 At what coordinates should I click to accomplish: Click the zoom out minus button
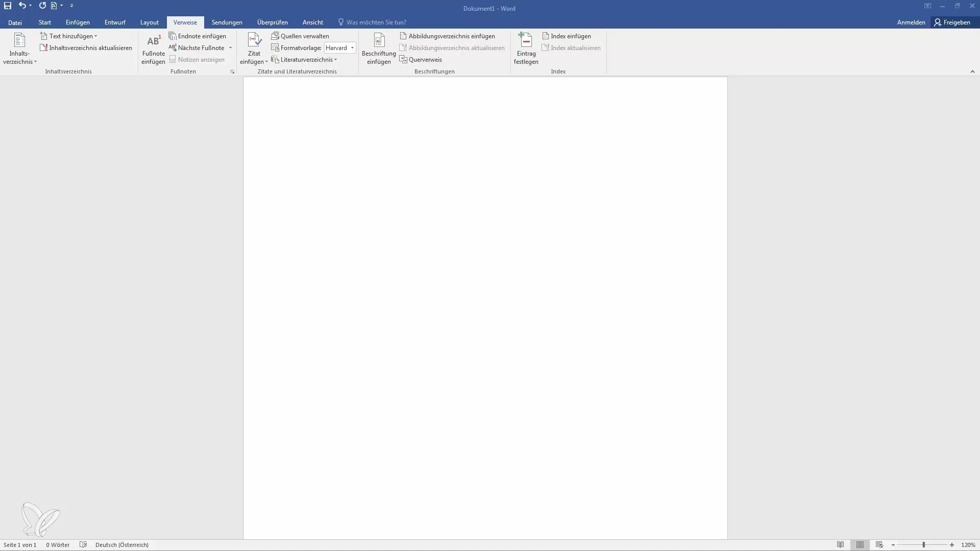[893, 545]
